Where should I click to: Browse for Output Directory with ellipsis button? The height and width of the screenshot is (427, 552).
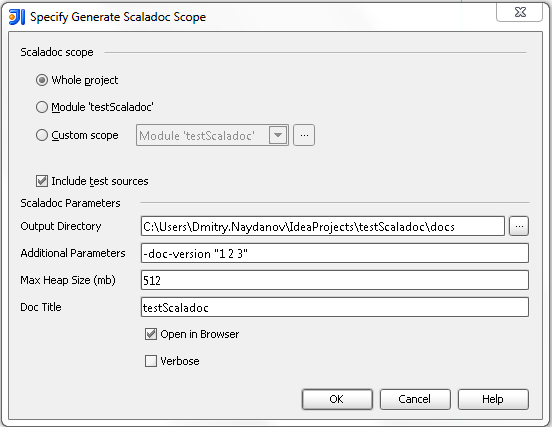pyautogui.click(x=519, y=226)
